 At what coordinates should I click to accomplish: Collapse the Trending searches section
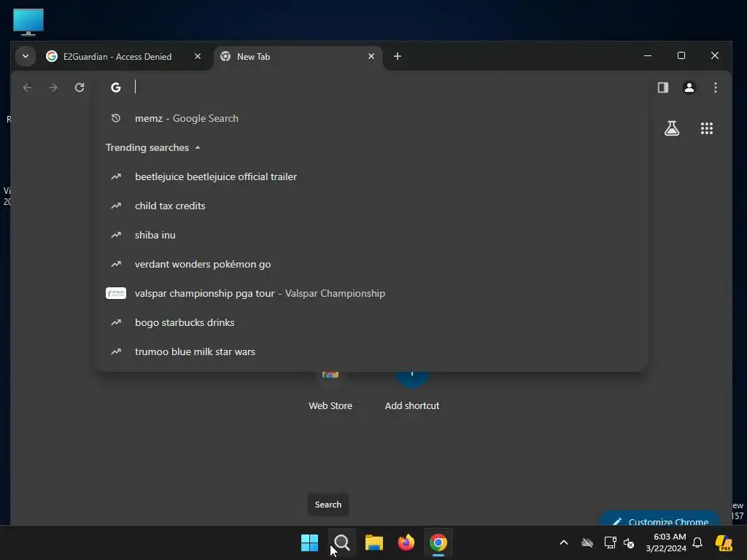click(153, 147)
